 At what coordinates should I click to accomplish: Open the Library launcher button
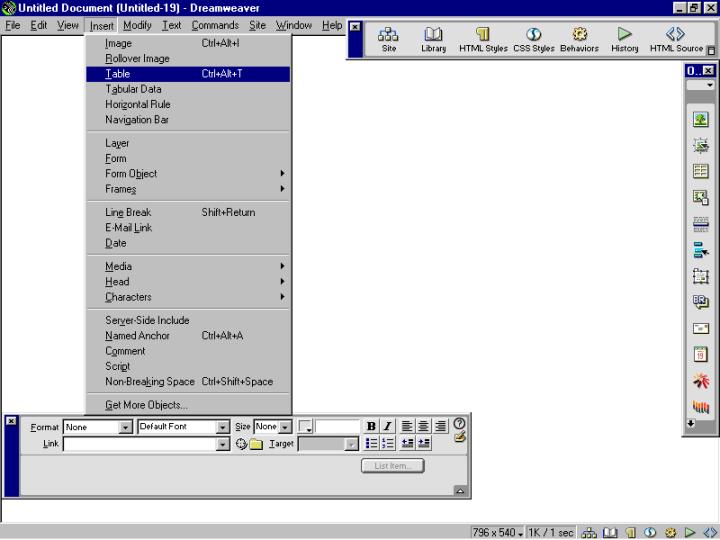pos(433,39)
